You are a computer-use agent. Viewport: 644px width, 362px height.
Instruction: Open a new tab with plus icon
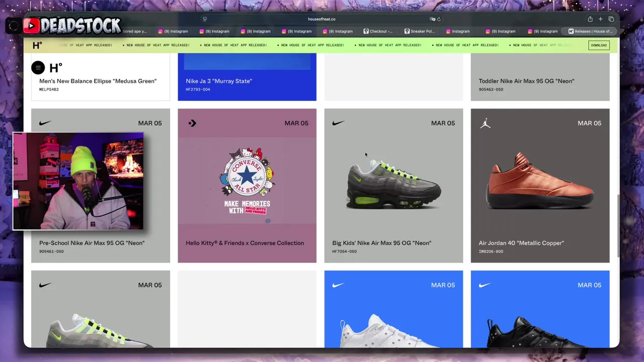pos(600,19)
